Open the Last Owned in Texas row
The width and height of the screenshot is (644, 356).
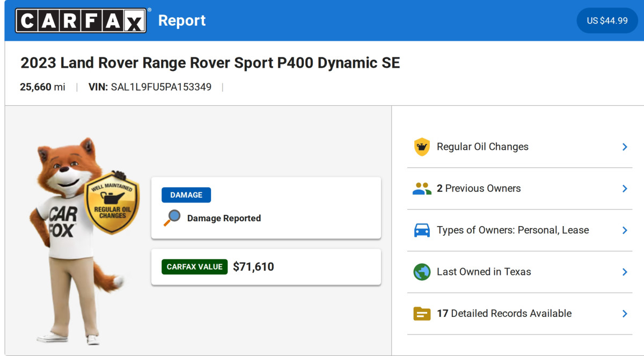(x=519, y=272)
